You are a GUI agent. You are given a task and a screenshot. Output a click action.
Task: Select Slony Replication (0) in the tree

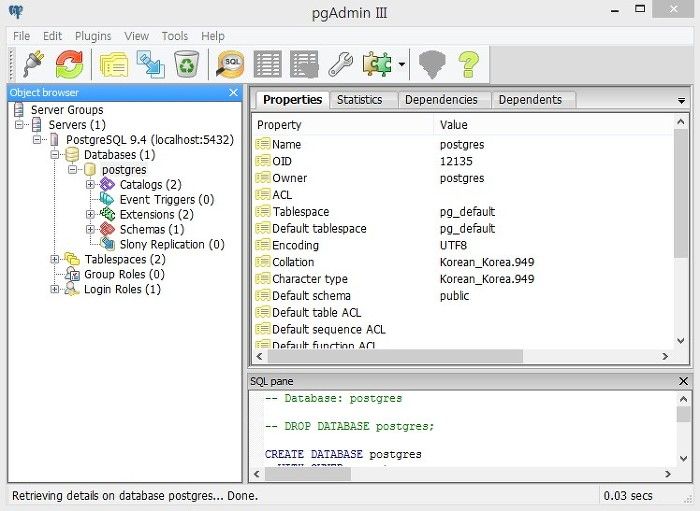point(172,245)
